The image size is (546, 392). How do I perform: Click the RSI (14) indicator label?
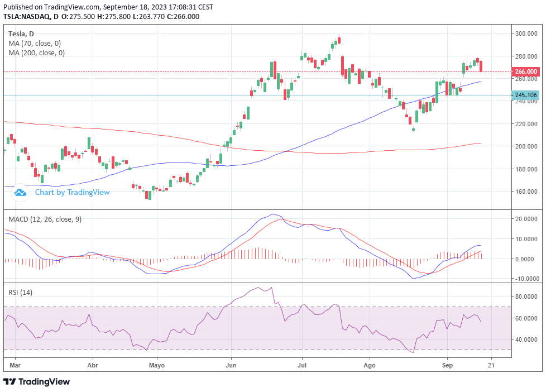point(20,293)
